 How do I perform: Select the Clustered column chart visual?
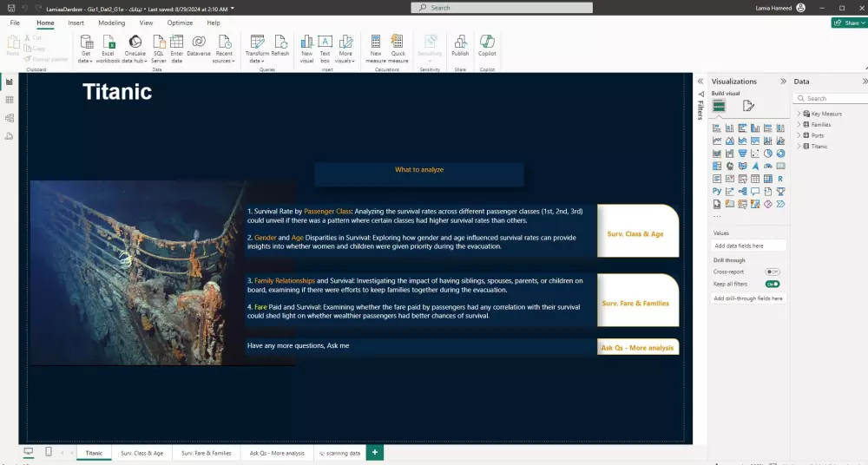pyautogui.click(x=755, y=128)
